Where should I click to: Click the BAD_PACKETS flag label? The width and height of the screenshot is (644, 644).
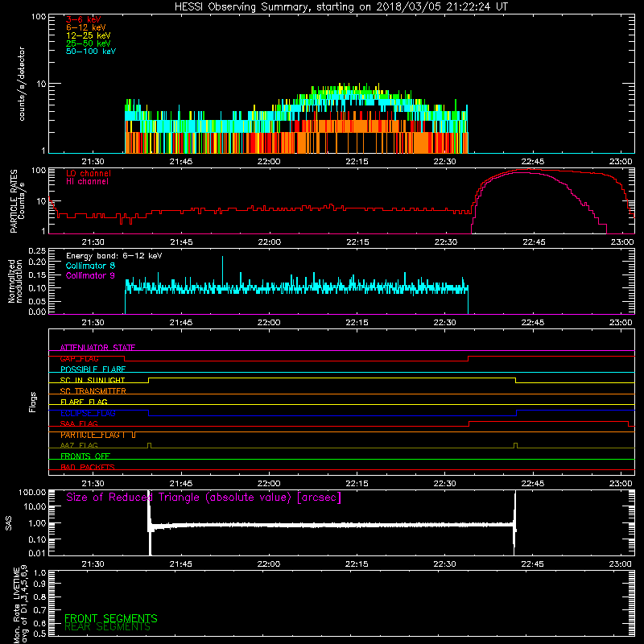(x=88, y=468)
